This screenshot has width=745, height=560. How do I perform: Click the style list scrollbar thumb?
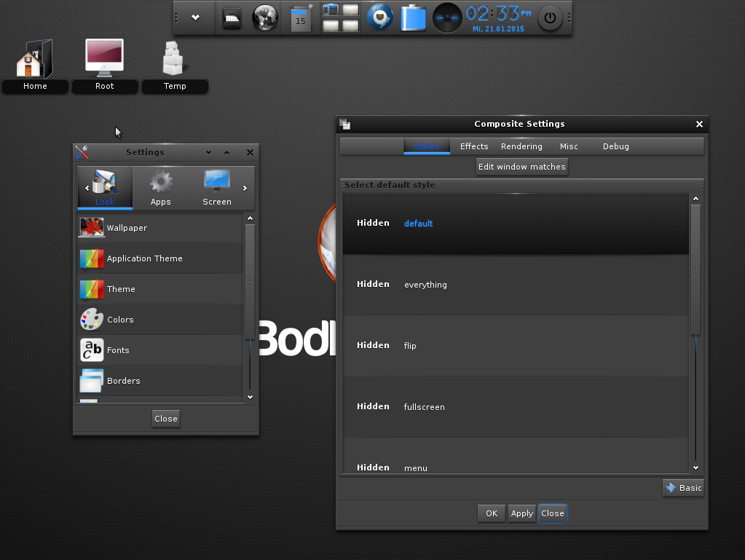pos(695,269)
